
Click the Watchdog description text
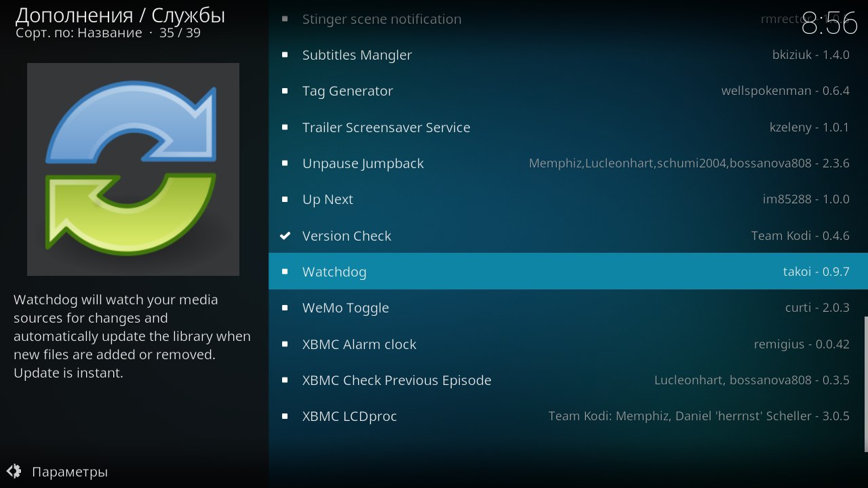point(132,336)
